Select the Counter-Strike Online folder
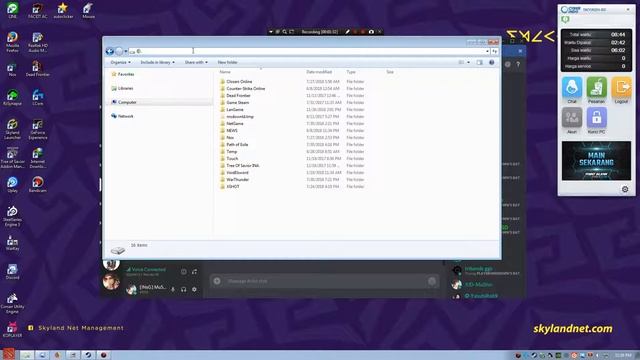Viewport: 640px width, 360px height. point(245,89)
